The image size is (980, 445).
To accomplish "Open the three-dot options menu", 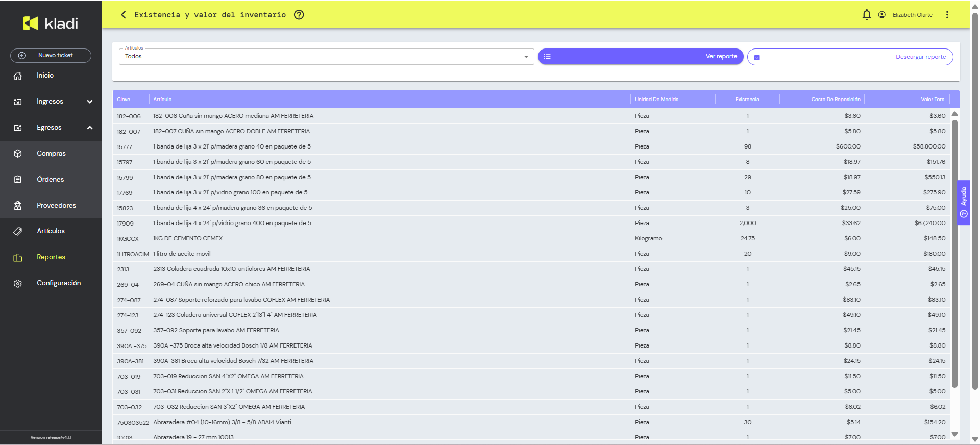I will (x=947, y=15).
